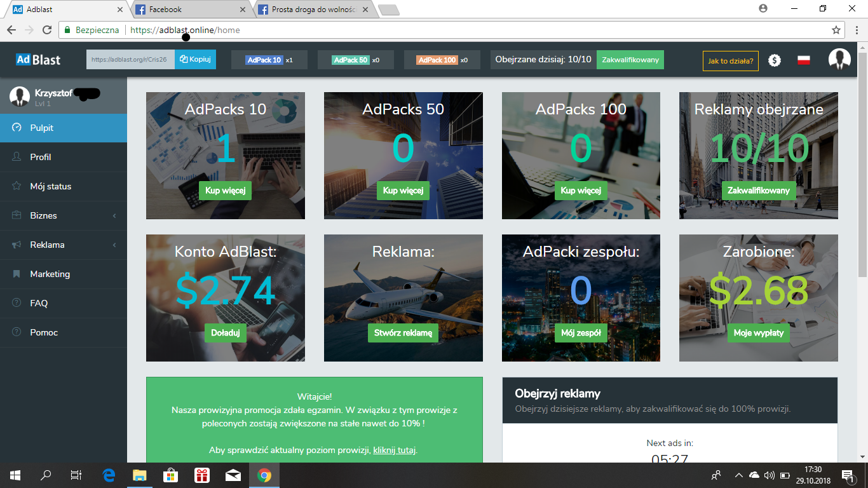
Task: Switch to Prosta droga do wolności tab
Action: (x=313, y=10)
